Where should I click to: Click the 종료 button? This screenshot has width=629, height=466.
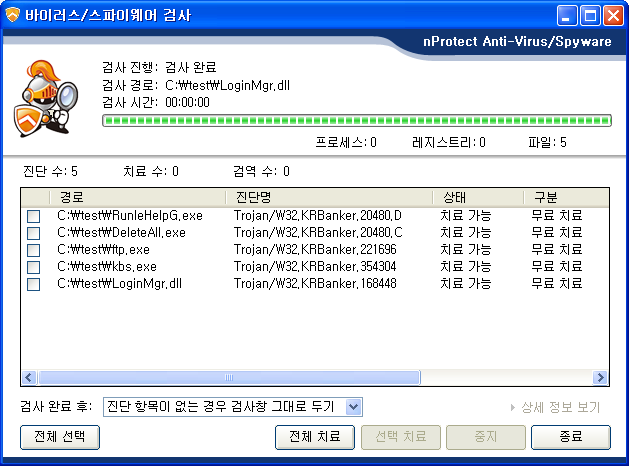pos(571,437)
